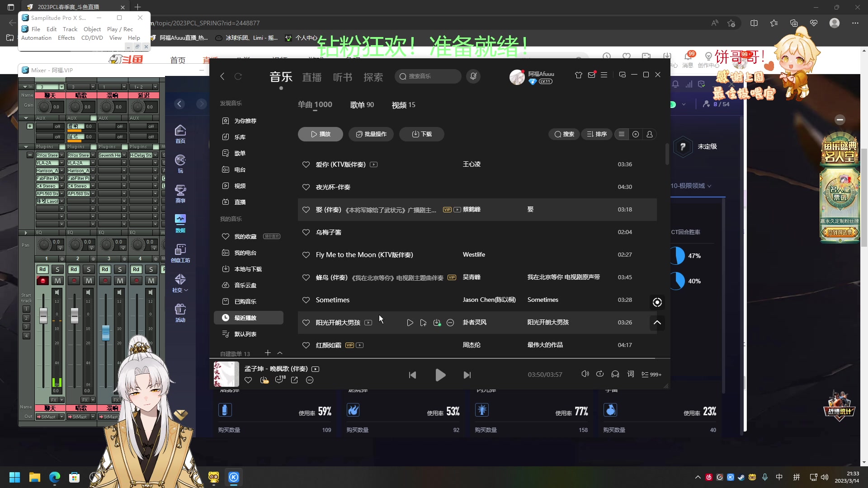Refresh the music player page

(238, 76)
